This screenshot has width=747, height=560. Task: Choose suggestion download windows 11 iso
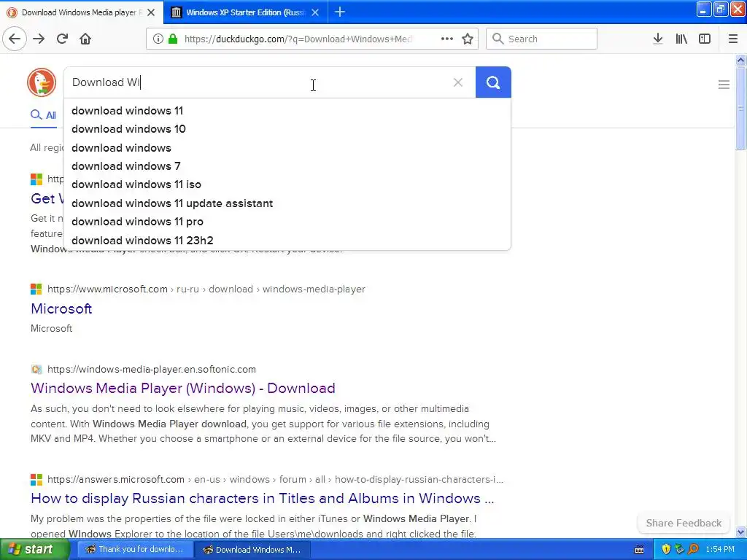click(x=136, y=184)
